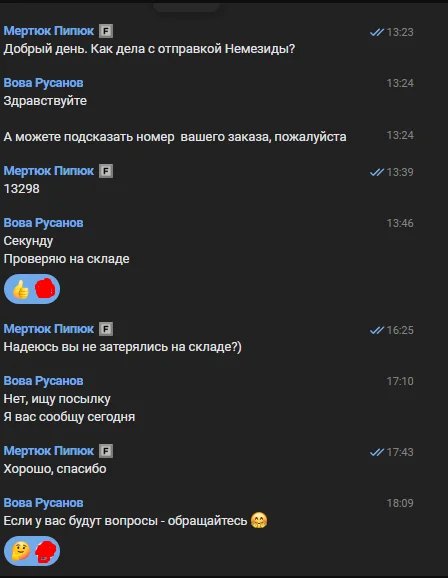Click the thumbs-up reaction under Проверяю на складе
The height and width of the screenshot is (578, 448).
[21, 289]
